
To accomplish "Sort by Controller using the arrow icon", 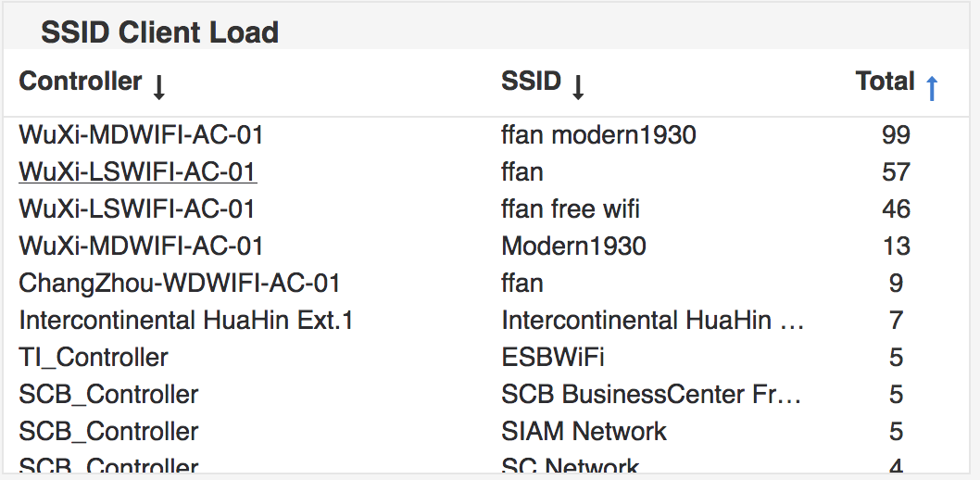I will click(158, 87).
